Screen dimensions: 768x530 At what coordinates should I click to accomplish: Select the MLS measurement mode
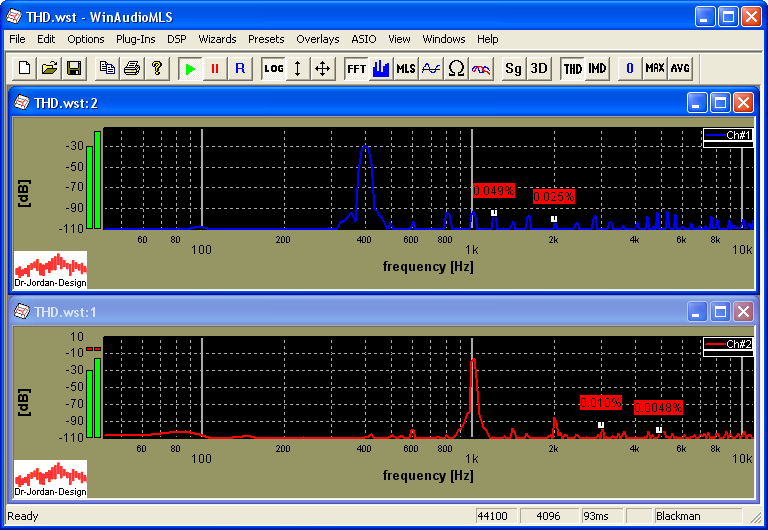(x=406, y=68)
